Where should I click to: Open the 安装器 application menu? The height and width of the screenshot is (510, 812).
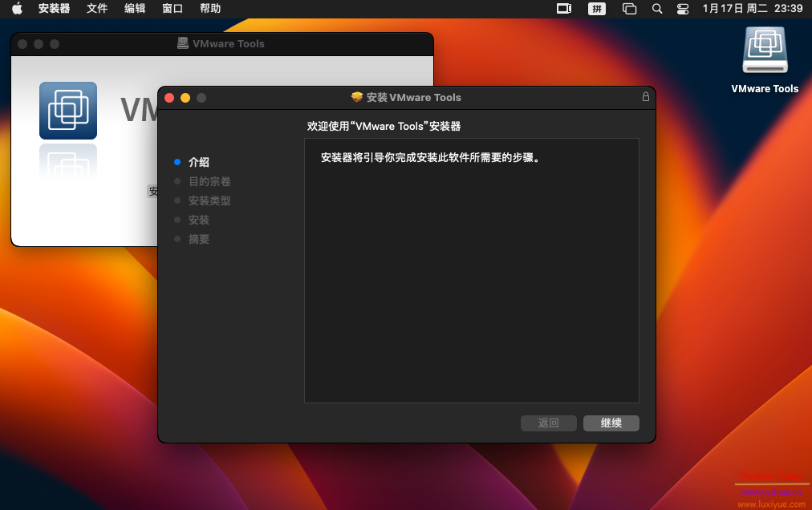[x=54, y=8]
